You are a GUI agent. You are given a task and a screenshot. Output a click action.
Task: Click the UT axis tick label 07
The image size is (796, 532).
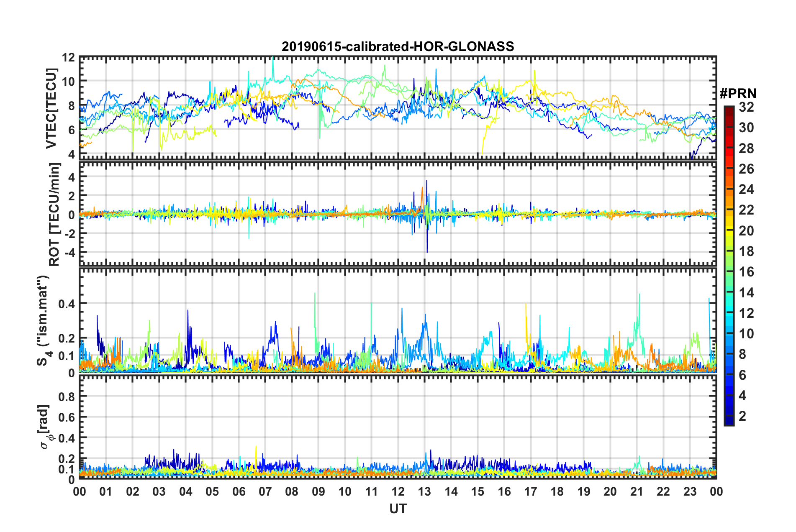pos(265,491)
